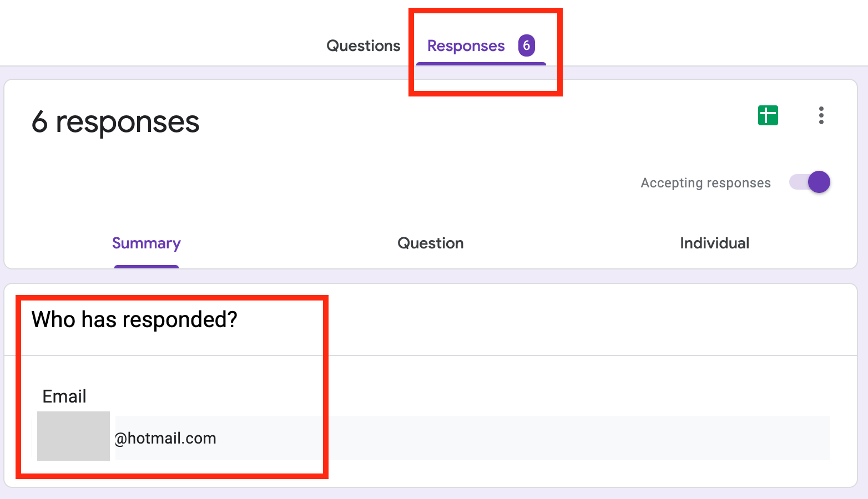Open responses in the green Sheets icon

tap(768, 115)
